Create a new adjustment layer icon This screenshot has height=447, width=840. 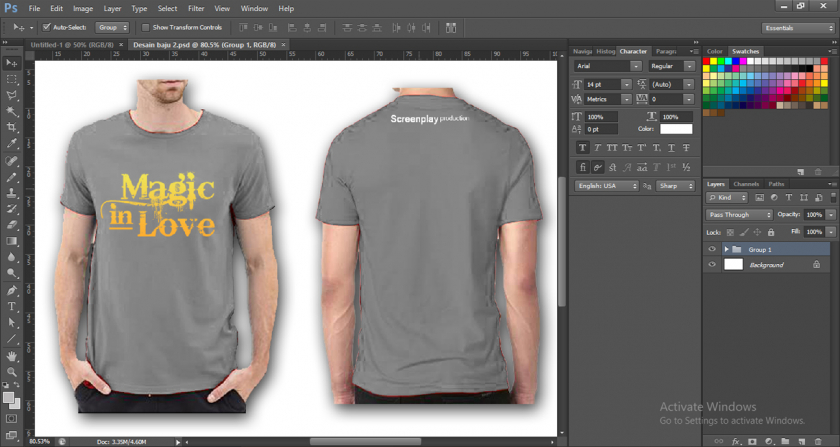769,441
